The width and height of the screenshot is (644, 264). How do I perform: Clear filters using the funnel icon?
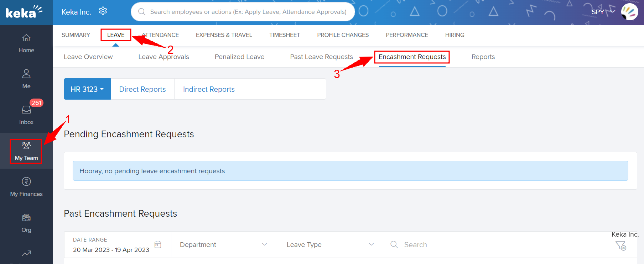point(620,245)
